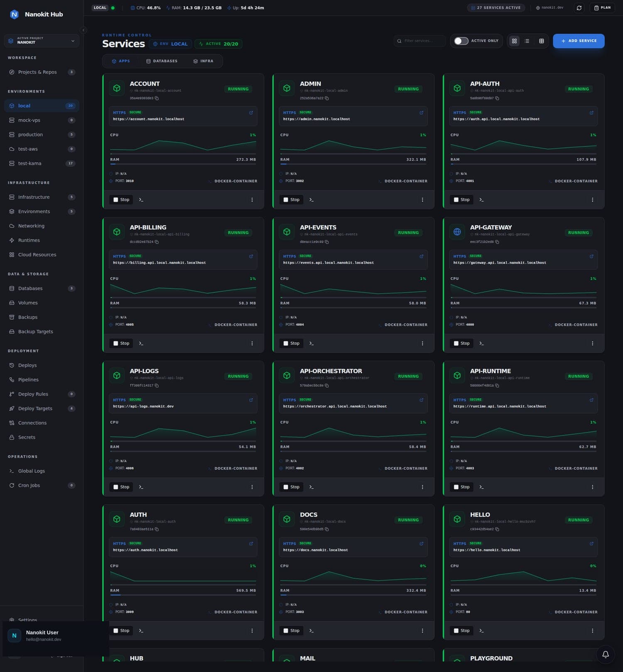The height and width of the screenshot is (672, 623).
Task: Copy the API-RUNTIME container ID
Action: 497,386
